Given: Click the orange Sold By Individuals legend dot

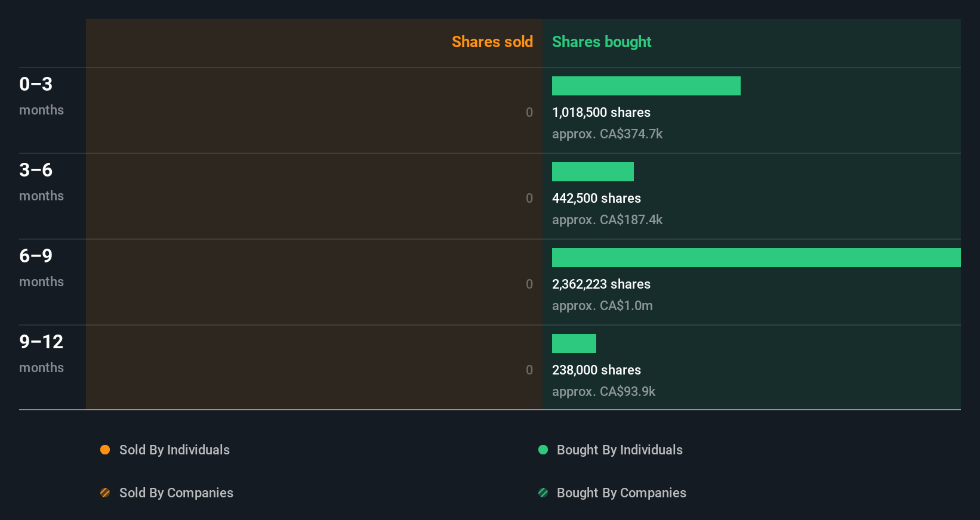Looking at the screenshot, I should 105,450.
